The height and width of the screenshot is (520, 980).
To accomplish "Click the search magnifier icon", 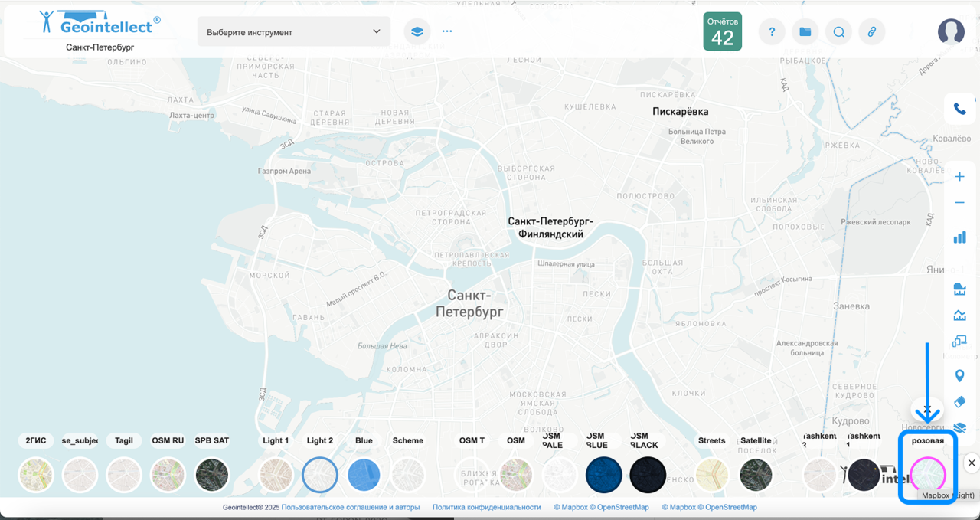I will pyautogui.click(x=838, y=31).
